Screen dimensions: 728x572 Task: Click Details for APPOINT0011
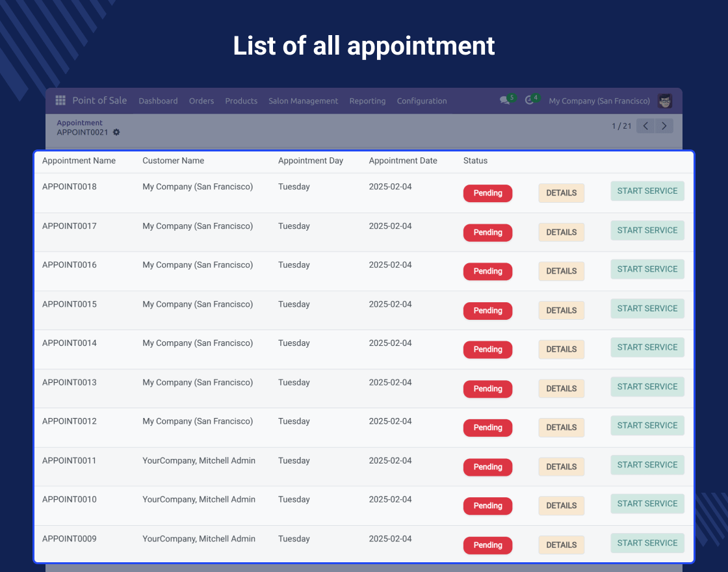(562, 467)
